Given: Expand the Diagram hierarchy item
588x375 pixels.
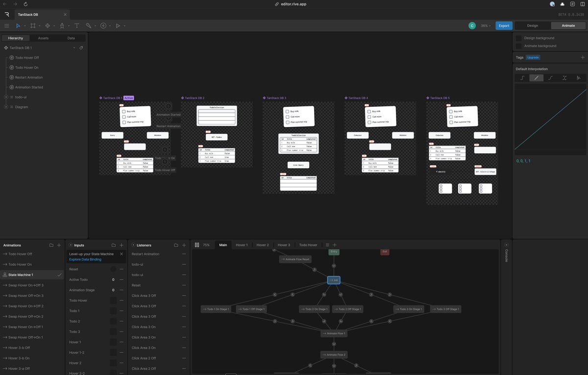Looking at the screenshot, I should 6,107.
